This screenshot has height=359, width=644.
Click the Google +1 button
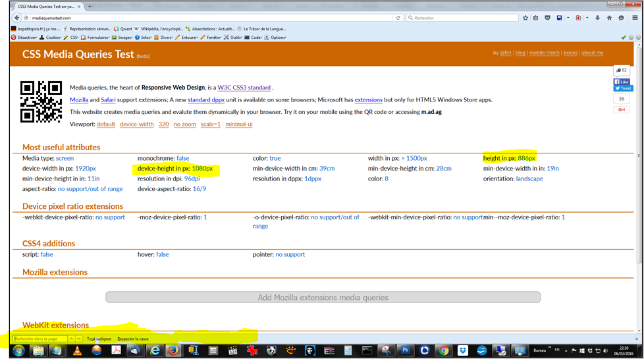622,109
